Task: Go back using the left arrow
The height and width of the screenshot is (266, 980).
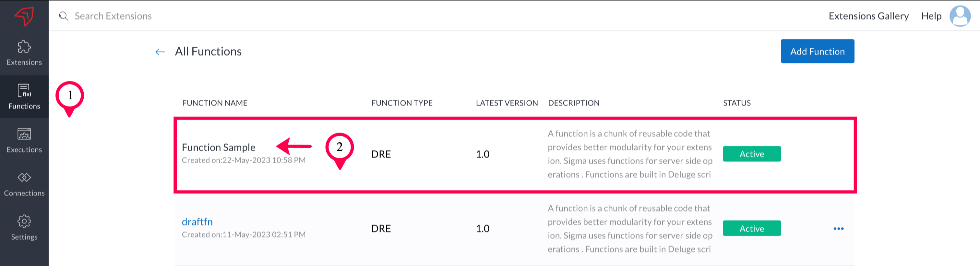Action: pos(160,52)
